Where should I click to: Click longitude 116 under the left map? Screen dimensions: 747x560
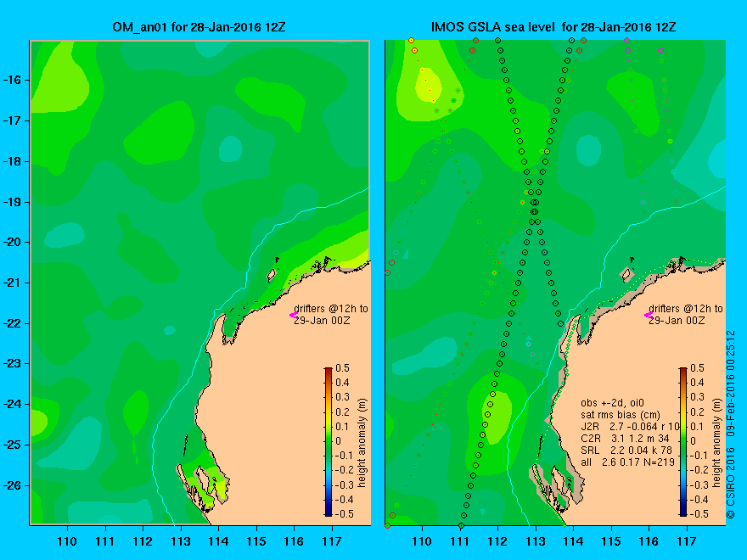294,541
